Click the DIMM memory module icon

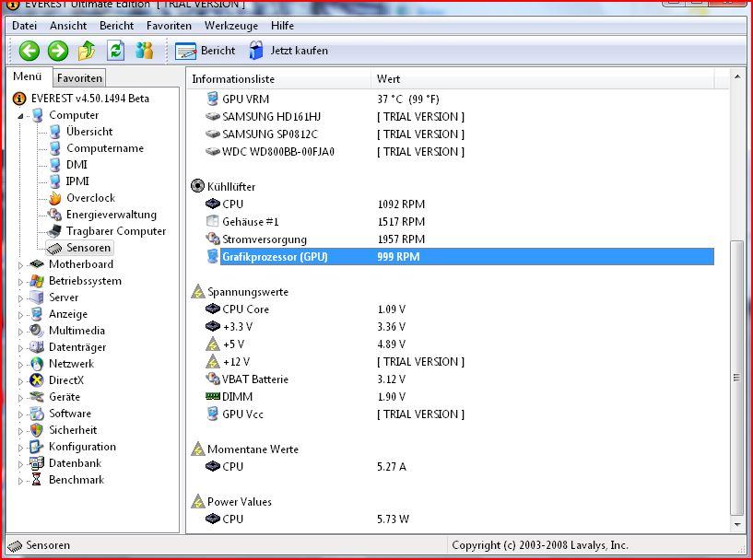pos(212,396)
